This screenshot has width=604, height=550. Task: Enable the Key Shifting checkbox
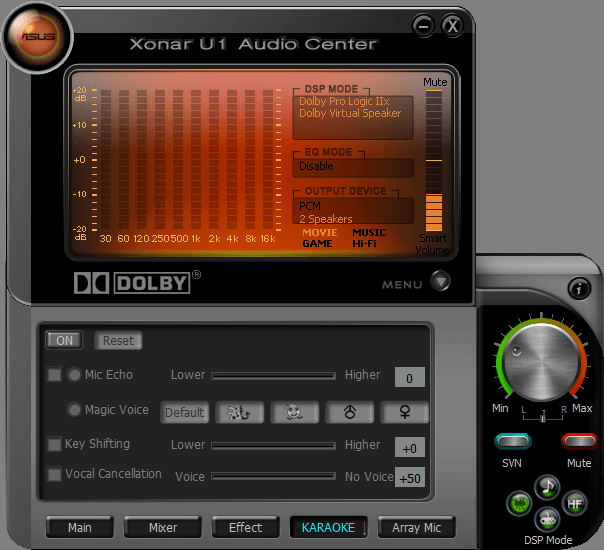coord(54,444)
